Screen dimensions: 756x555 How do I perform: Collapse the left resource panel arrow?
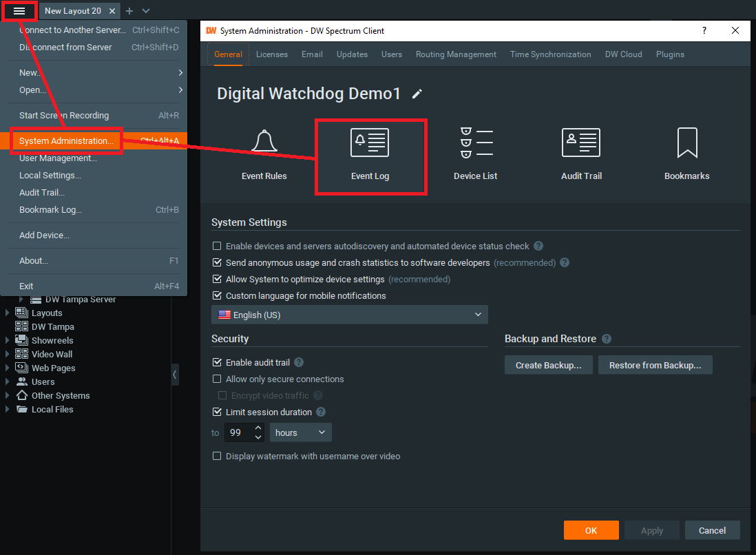174,375
